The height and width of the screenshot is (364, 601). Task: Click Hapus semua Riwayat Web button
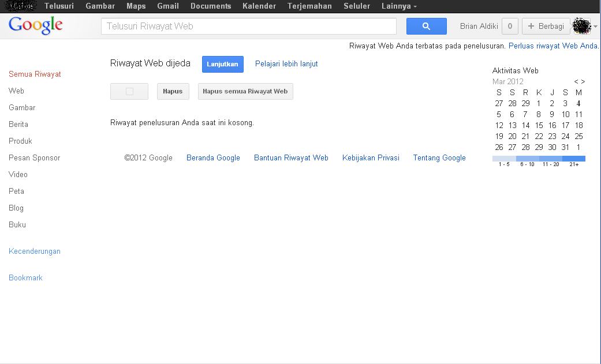[x=245, y=92]
